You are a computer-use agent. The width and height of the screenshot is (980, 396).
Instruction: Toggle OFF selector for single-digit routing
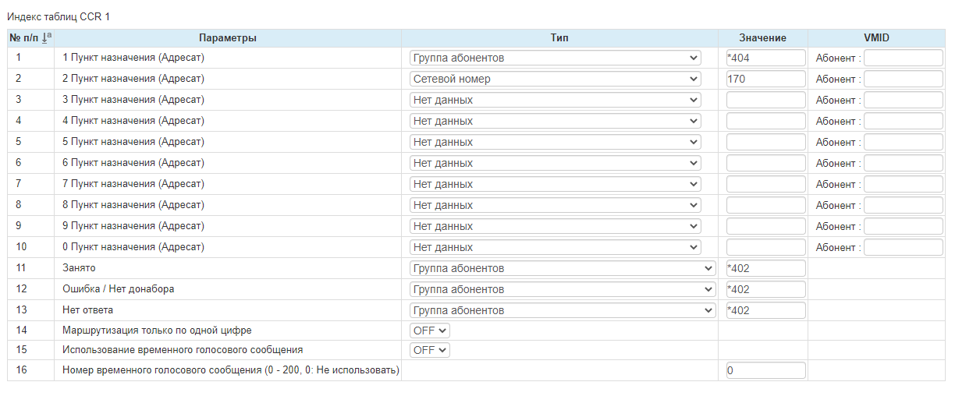click(x=430, y=331)
